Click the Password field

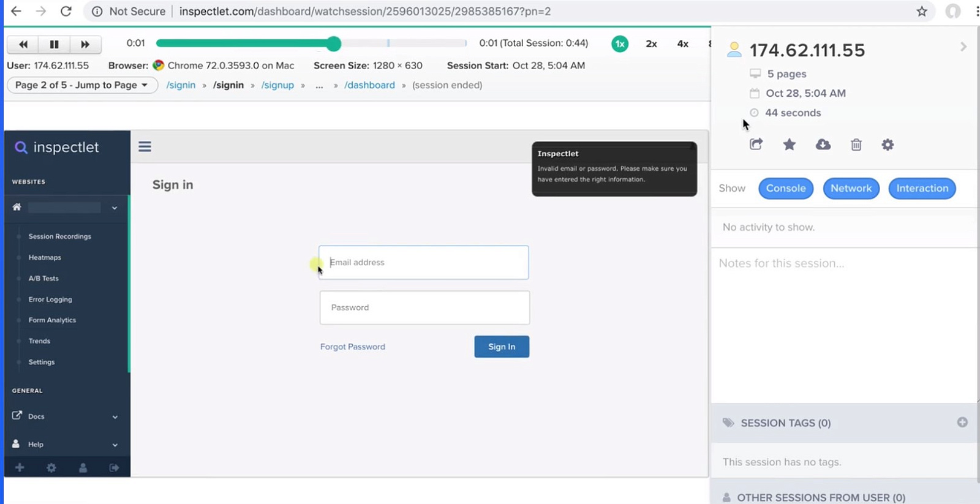424,307
